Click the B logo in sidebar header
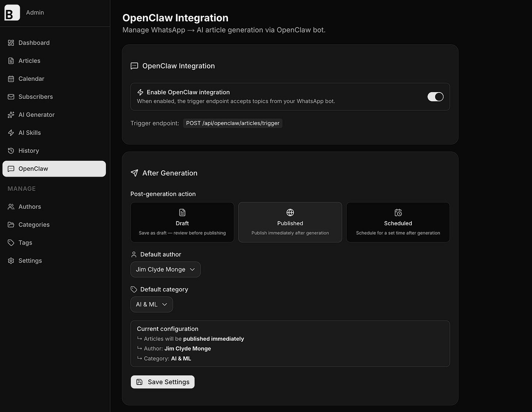Image resolution: width=532 pixels, height=412 pixels. 12,13
